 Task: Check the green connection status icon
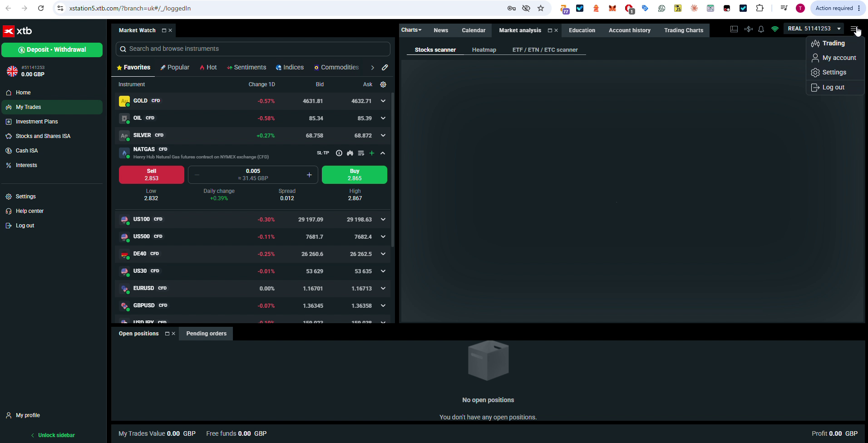(775, 29)
